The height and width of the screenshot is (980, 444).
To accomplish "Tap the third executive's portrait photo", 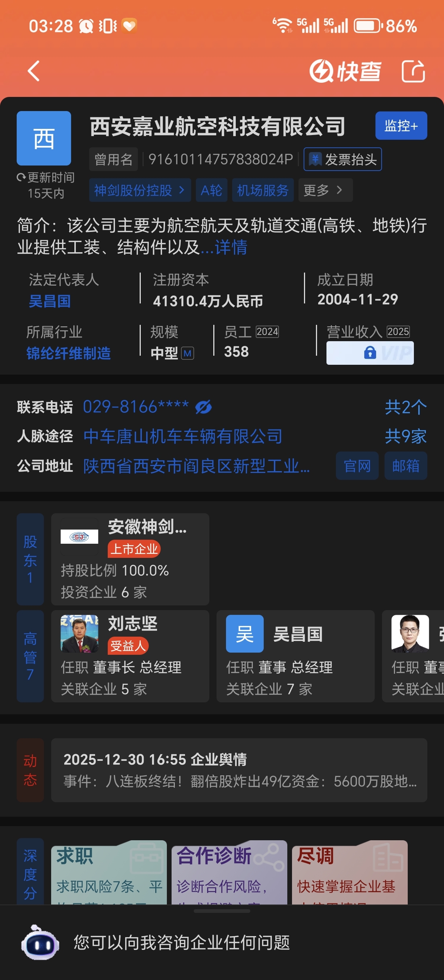I will pyautogui.click(x=410, y=634).
